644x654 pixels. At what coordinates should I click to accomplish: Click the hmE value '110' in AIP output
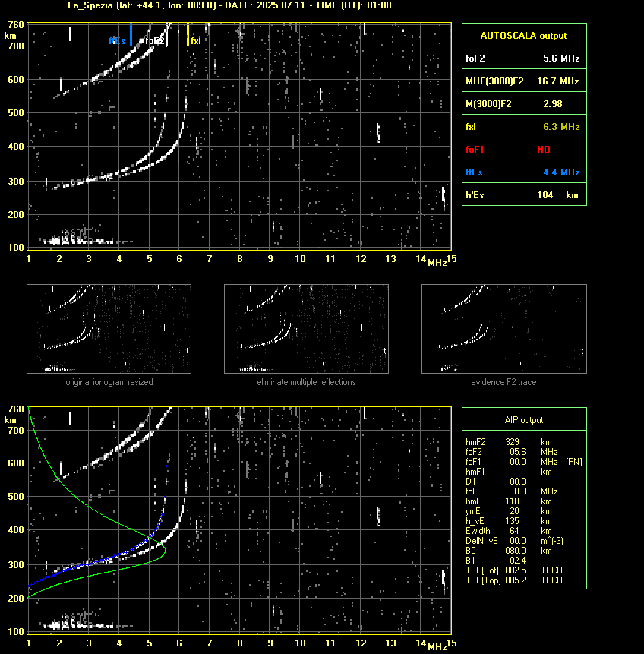[512, 501]
